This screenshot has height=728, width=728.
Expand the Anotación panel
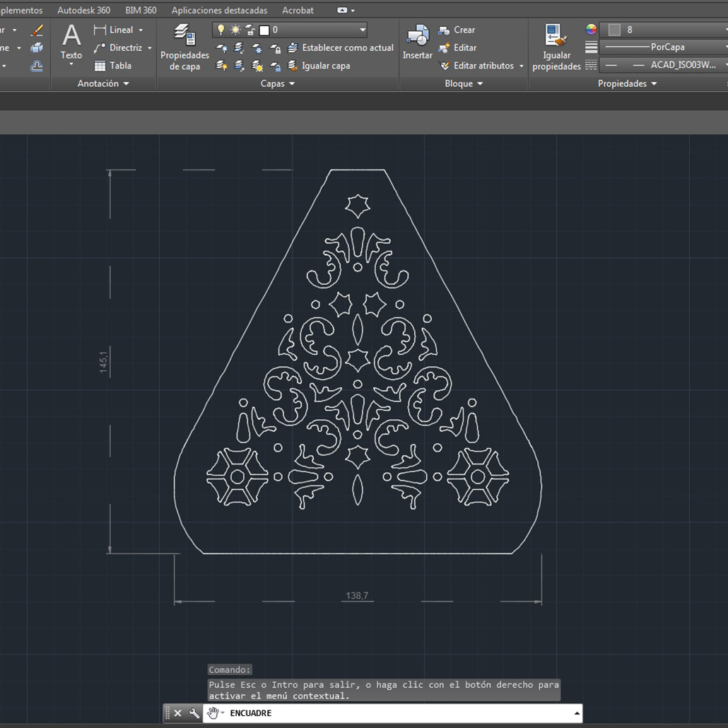point(103,83)
